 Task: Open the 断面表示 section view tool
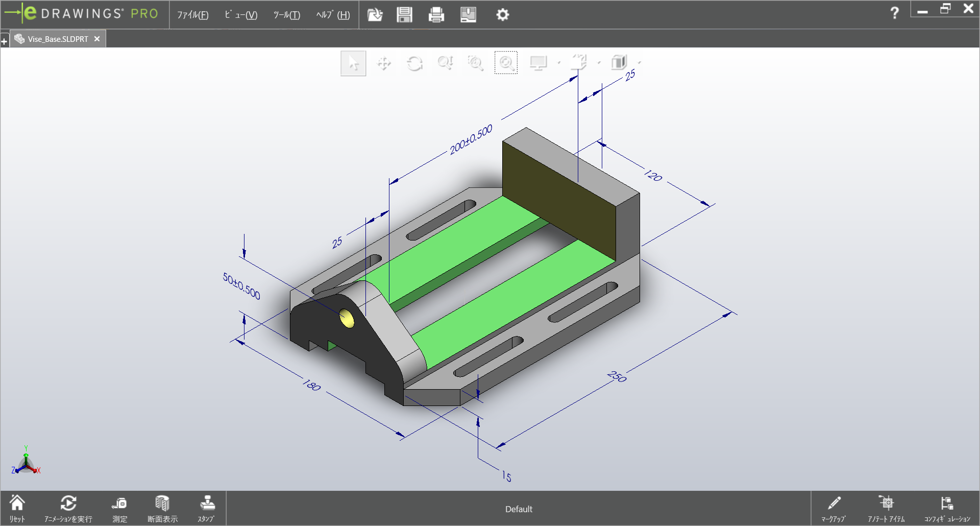click(x=162, y=507)
